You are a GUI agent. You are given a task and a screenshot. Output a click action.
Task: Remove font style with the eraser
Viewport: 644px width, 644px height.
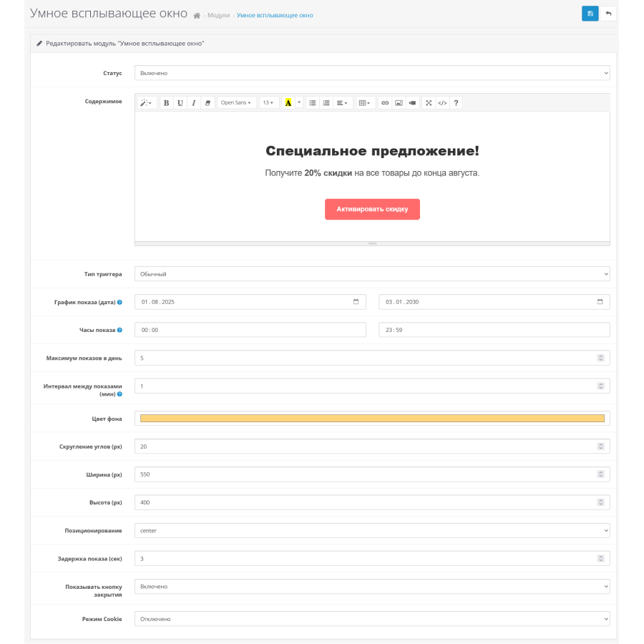(x=208, y=102)
